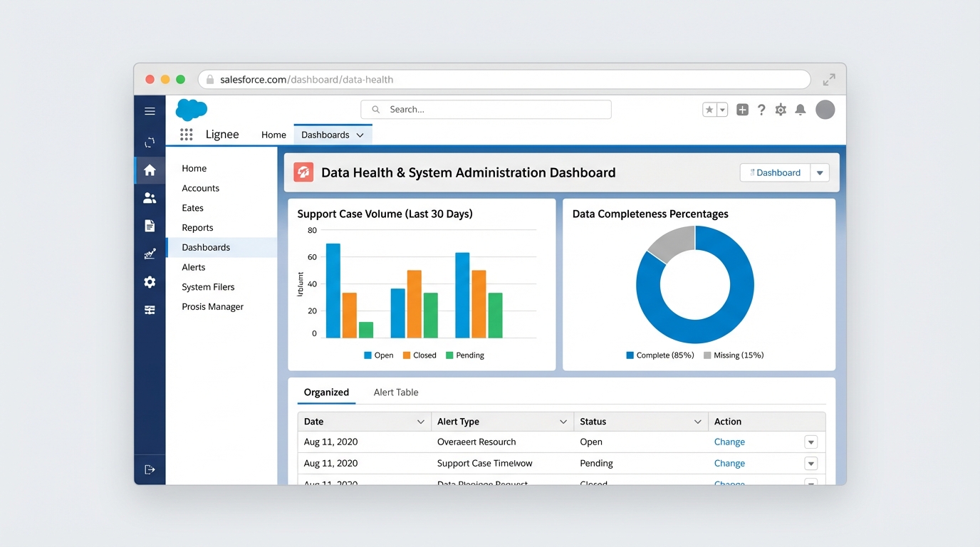980x547 pixels.
Task: Expand the Status column filter arrow
Action: point(698,421)
